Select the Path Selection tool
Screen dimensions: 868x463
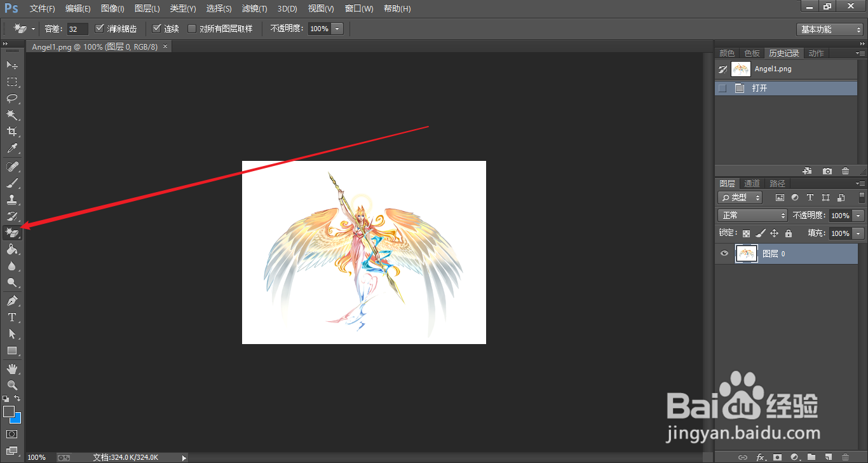[x=12, y=334]
